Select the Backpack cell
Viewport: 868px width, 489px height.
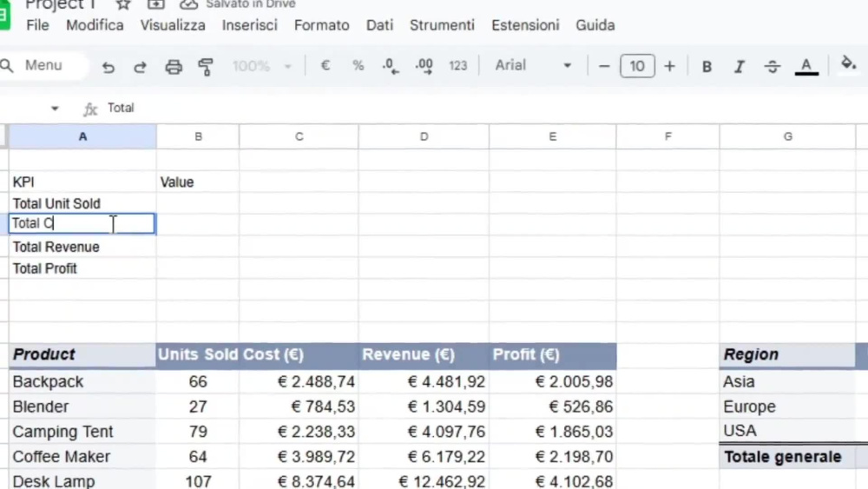click(82, 381)
